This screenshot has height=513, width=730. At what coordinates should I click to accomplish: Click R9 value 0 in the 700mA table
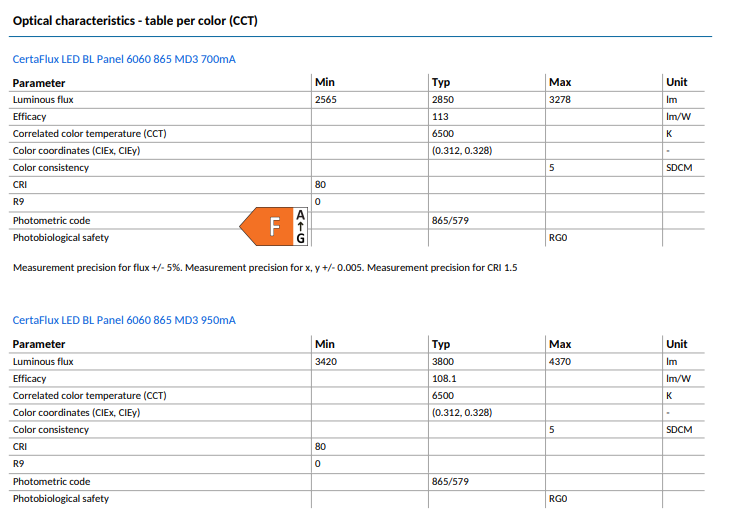coord(318,202)
